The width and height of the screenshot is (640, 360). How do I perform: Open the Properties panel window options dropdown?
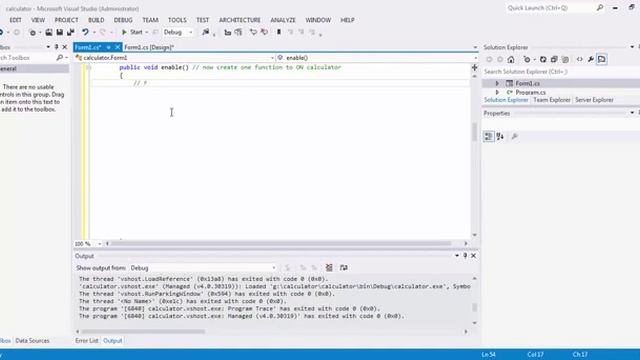tap(632, 113)
